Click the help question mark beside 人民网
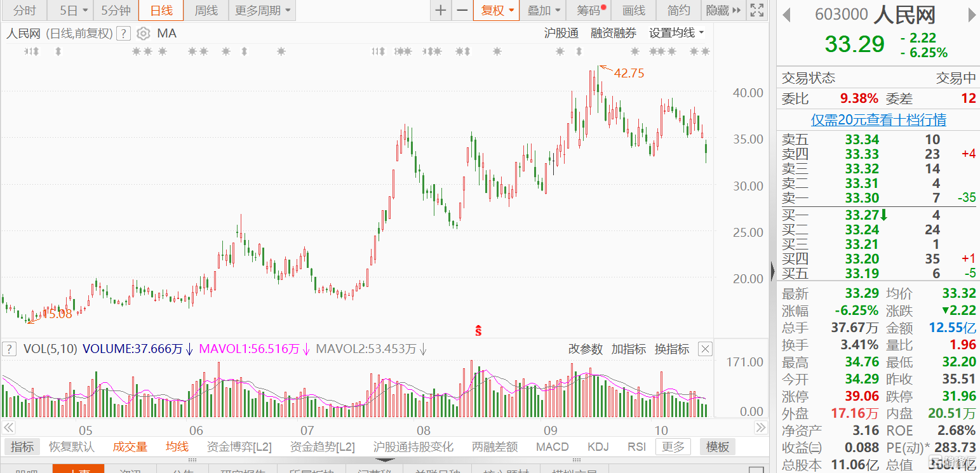This screenshot has width=980, height=473. 124,33
